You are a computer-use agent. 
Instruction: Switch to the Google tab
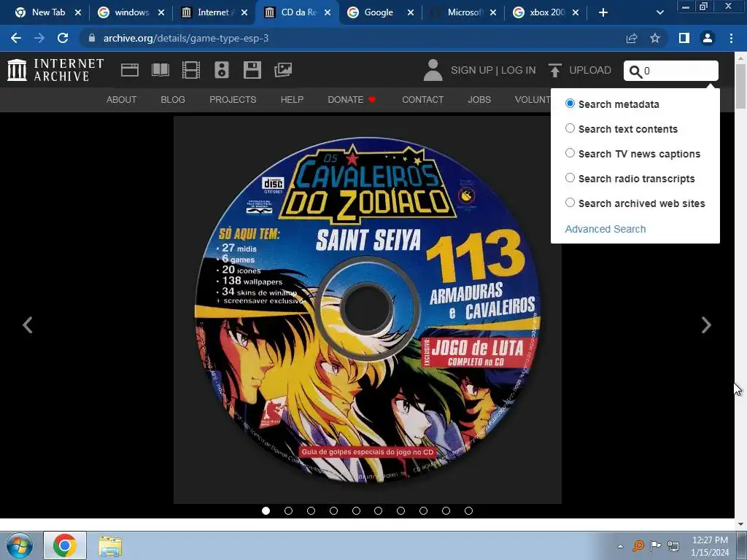379,12
